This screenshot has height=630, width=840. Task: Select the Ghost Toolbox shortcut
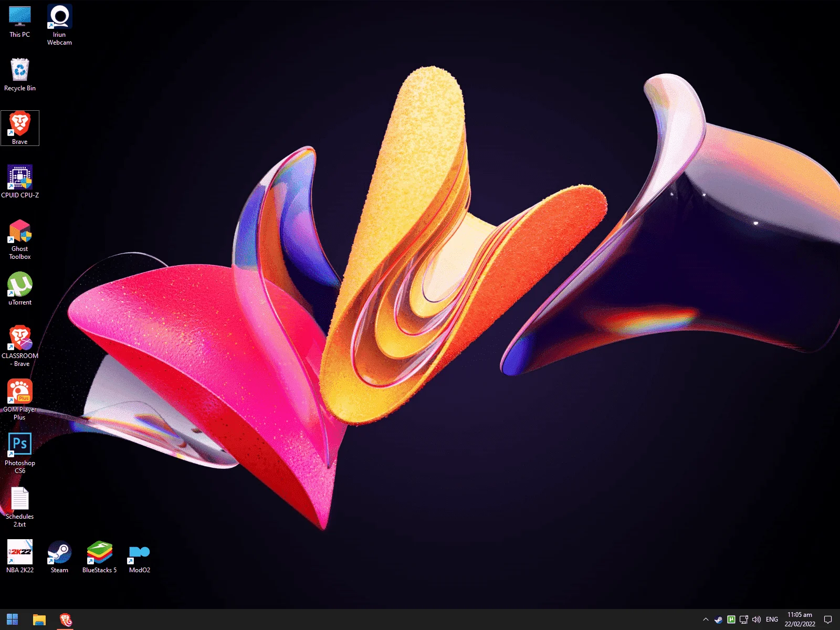pos(20,239)
